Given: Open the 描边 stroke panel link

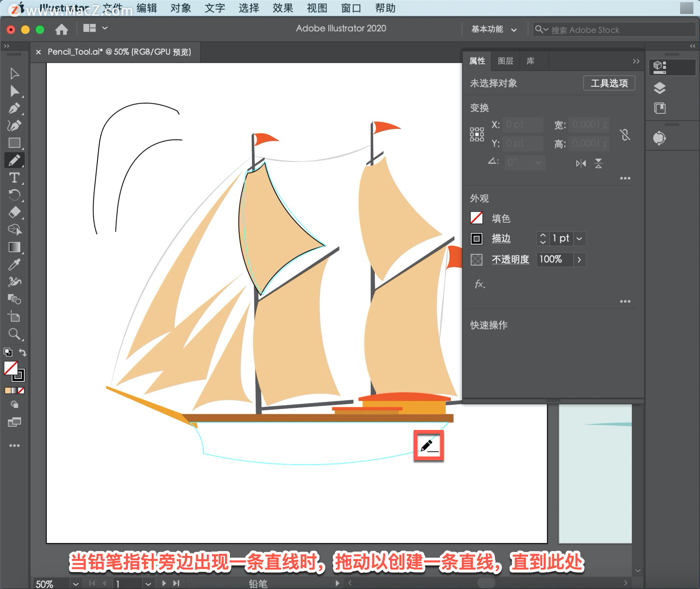Looking at the screenshot, I should [x=501, y=239].
